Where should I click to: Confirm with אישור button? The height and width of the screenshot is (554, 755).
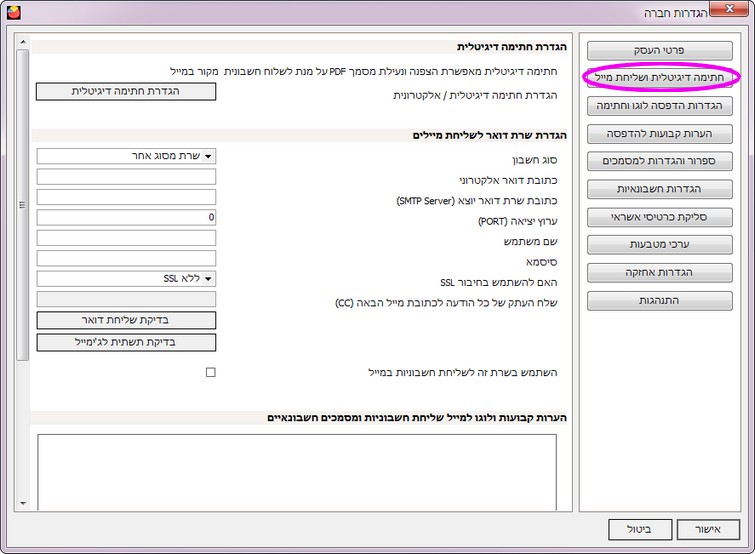pos(708,529)
